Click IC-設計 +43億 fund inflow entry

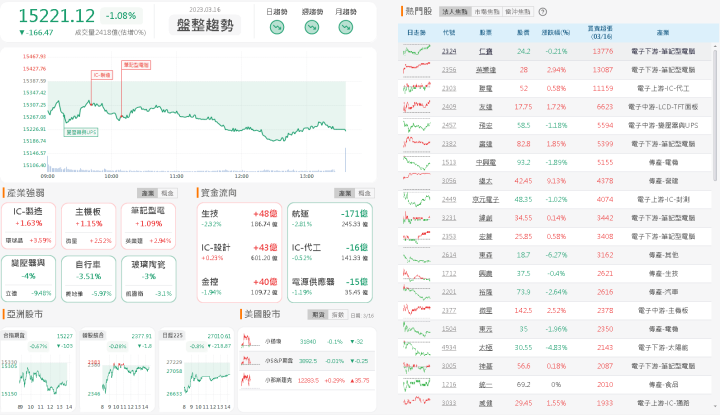coord(239,252)
